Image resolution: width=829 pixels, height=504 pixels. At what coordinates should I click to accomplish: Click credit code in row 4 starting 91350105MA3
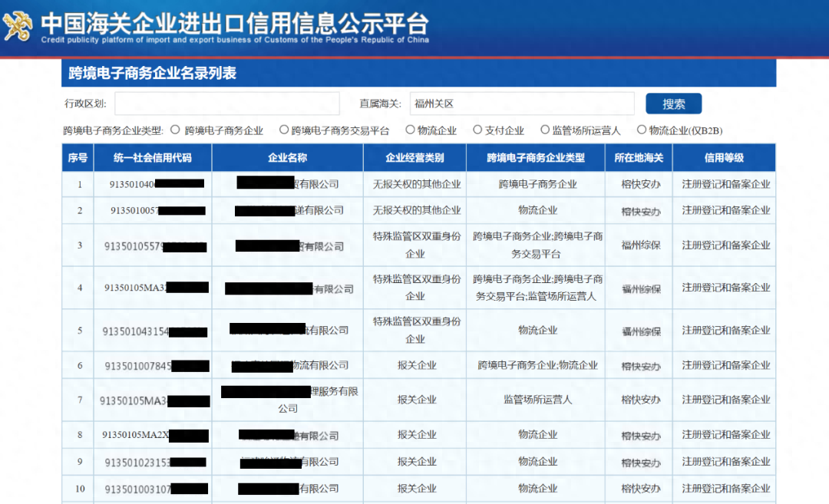pyautogui.click(x=157, y=288)
